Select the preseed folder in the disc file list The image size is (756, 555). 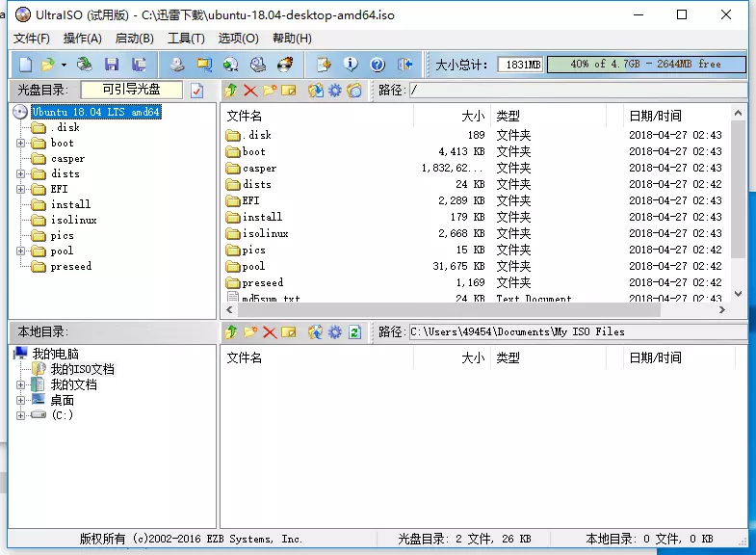[x=262, y=282]
